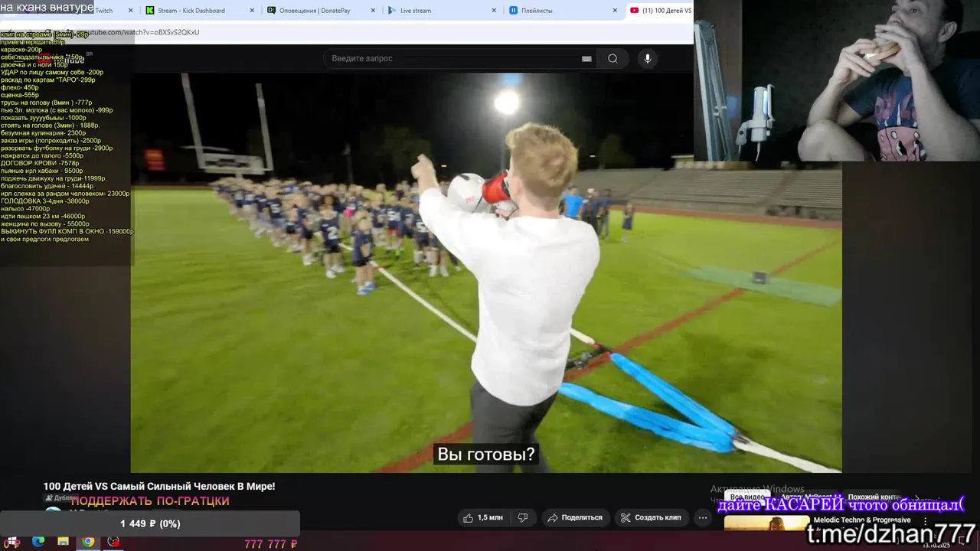The image size is (980, 551).
Task: Click the chips next arrow in sidebar
Action: 917,497
